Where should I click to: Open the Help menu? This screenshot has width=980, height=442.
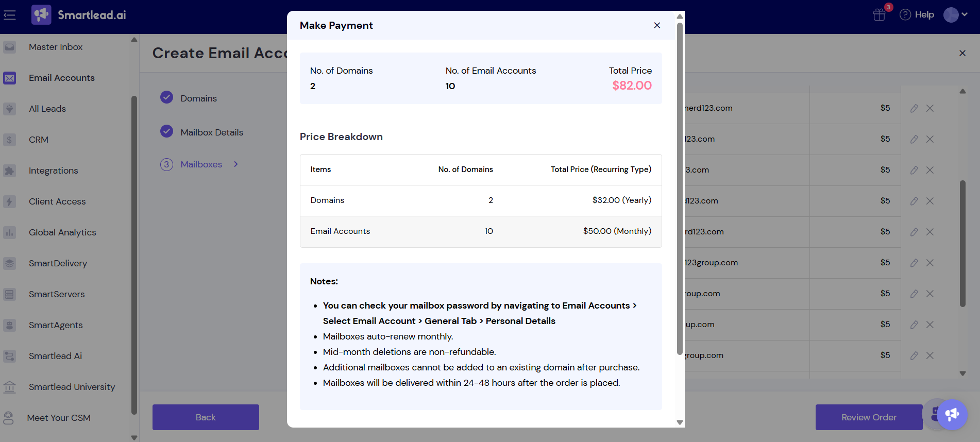[917, 15]
